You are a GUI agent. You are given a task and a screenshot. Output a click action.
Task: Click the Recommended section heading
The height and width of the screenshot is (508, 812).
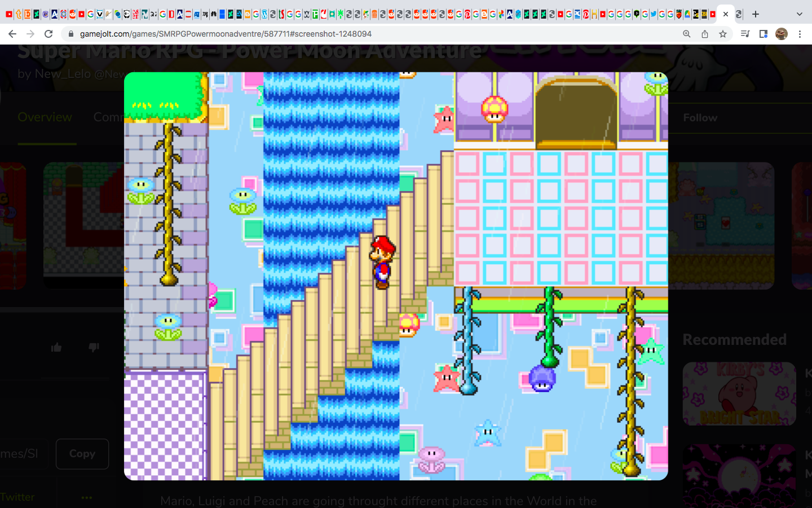tap(734, 340)
